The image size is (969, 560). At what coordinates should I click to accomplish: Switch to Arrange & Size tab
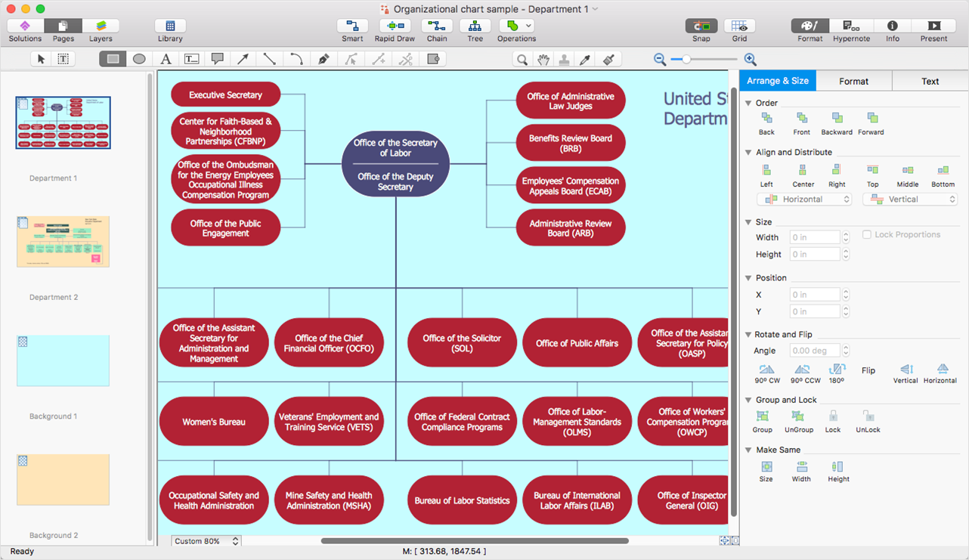click(778, 81)
